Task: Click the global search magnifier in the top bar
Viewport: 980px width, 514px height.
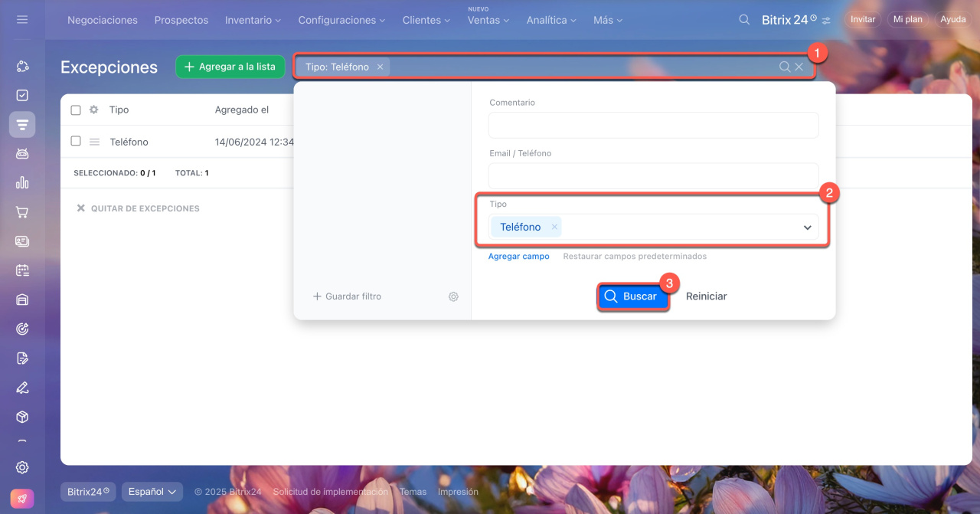Action: [x=744, y=20]
